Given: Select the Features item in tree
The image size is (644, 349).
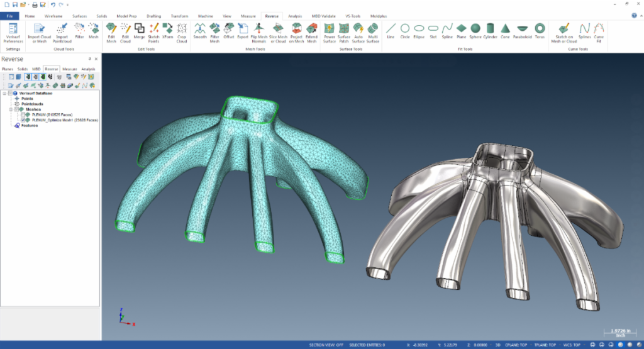Looking at the screenshot, I should point(30,125).
